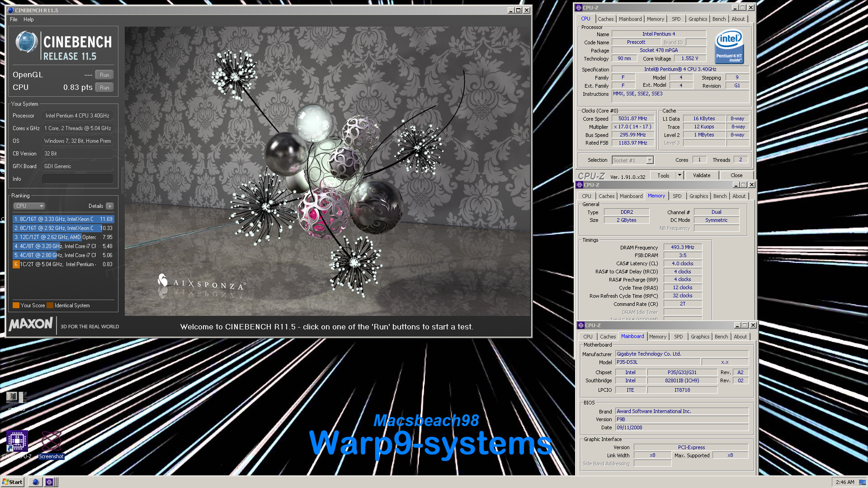Click the Code Name Prescott value

pyautogui.click(x=636, y=42)
